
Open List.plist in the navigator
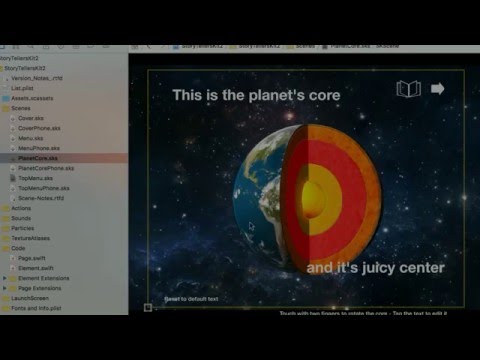(x=22, y=88)
